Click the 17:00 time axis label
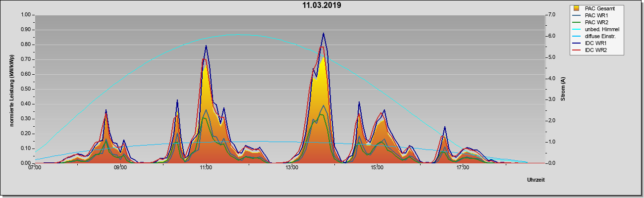644x198 pixels. (x=463, y=168)
